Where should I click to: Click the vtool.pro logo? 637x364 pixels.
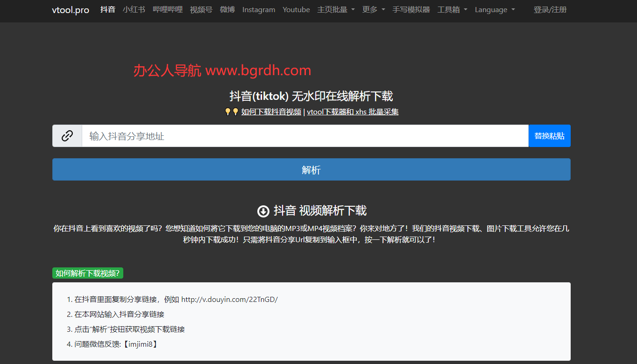pyautogui.click(x=71, y=10)
